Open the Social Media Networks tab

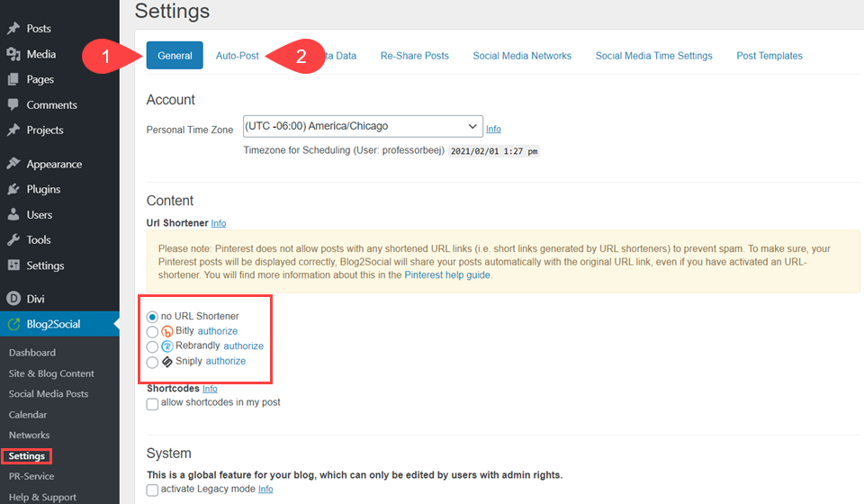(522, 56)
